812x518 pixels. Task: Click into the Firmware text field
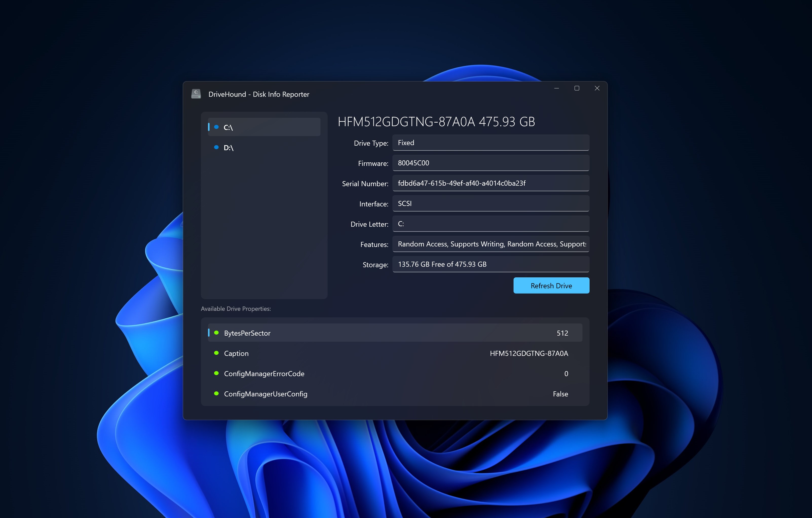tap(490, 163)
